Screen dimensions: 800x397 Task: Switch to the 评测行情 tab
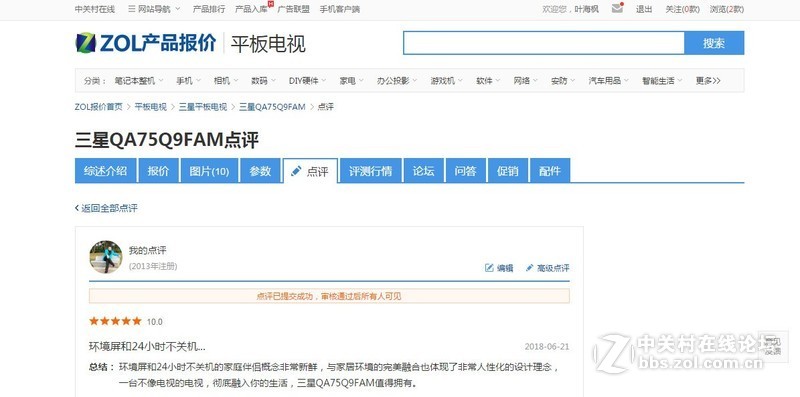click(370, 171)
